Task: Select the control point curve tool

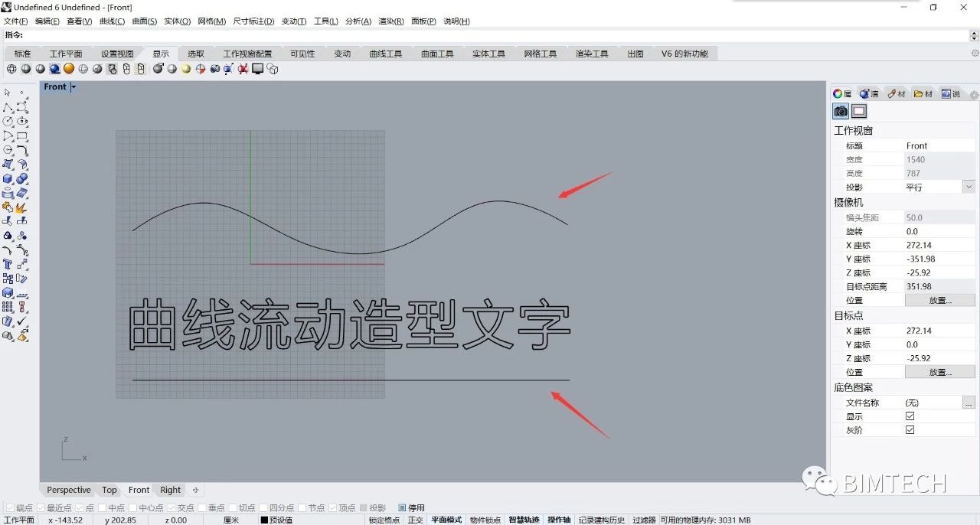Action: (x=22, y=107)
